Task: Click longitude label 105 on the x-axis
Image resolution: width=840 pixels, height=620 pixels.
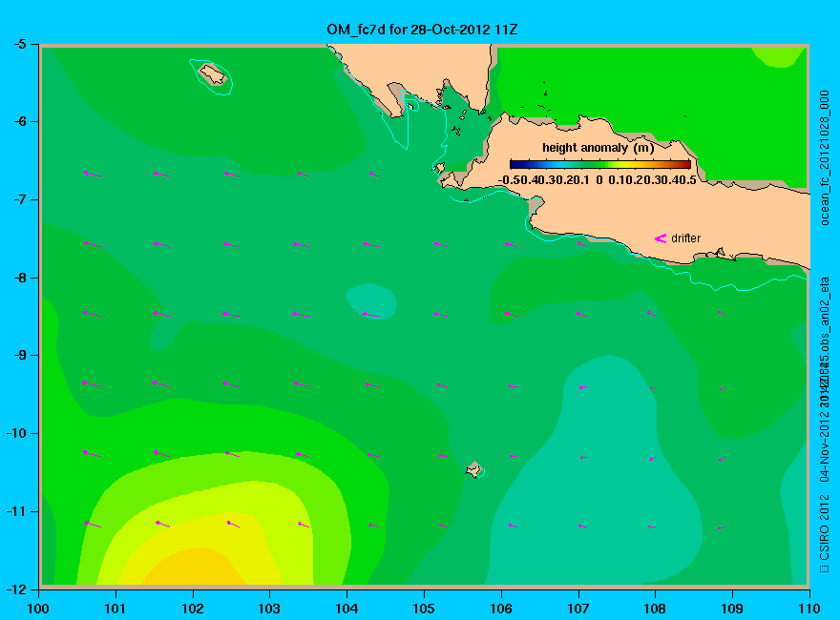Action: pyautogui.click(x=424, y=609)
